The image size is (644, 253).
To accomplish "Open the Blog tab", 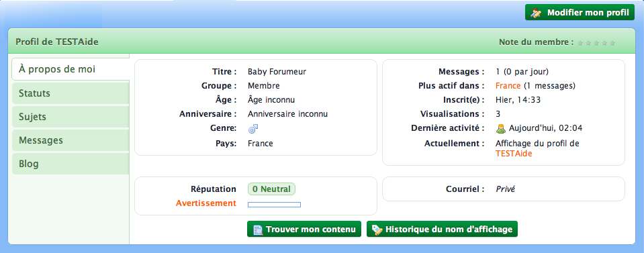I will coord(71,164).
